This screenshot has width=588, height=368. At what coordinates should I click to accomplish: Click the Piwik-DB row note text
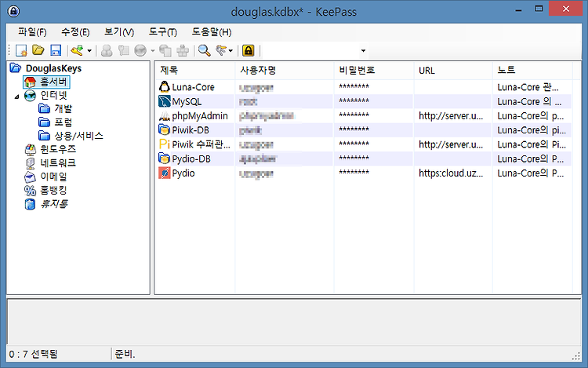[532, 130]
